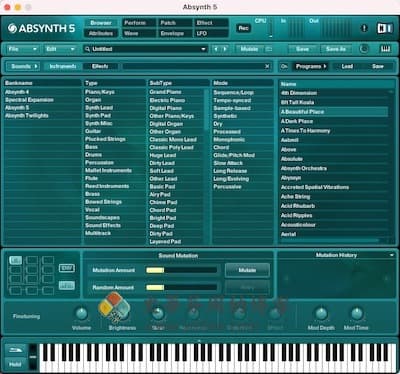This screenshot has width=400, height=374.
Task: Toggle the on-screen keyboard icon
Action: click(385, 49)
